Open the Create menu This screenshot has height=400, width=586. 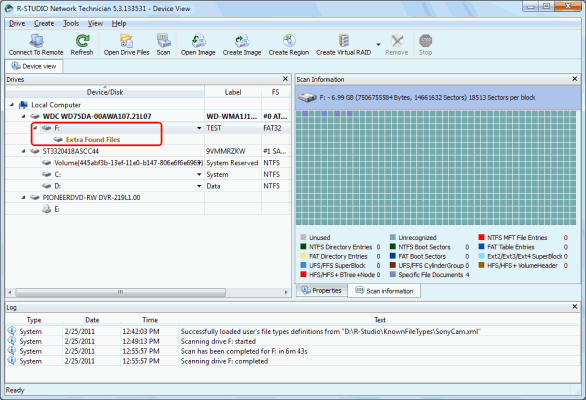tap(44, 23)
